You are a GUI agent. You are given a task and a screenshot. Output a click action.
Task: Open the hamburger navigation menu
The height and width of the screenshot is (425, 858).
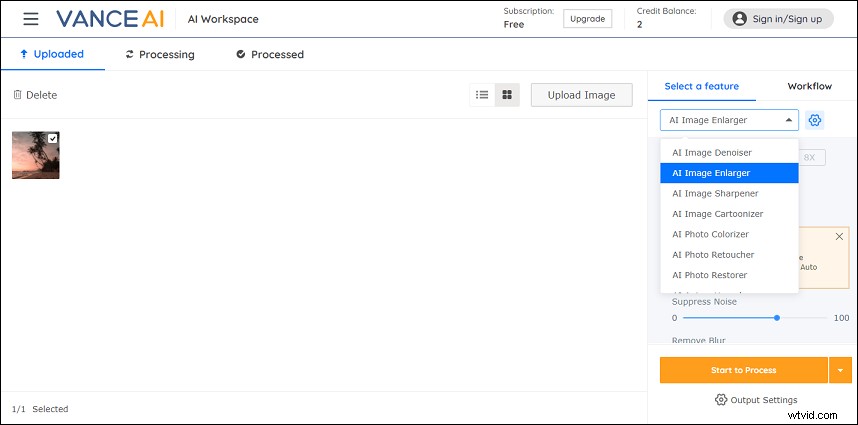point(31,19)
